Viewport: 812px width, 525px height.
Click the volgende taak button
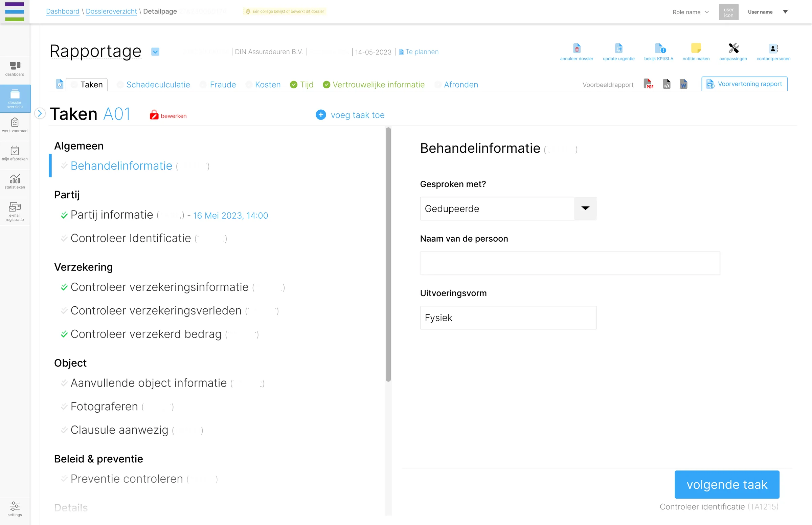(x=727, y=484)
